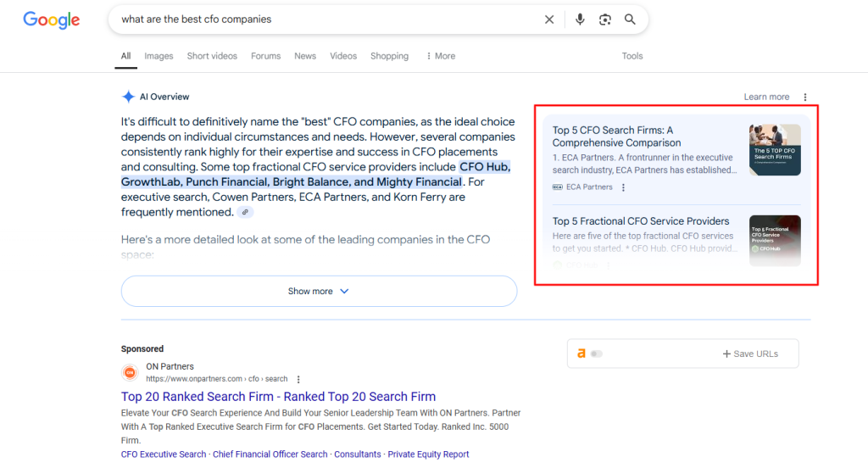Click the ECA Partners source favicon
This screenshot has height=468, width=868.
tap(558, 187)
